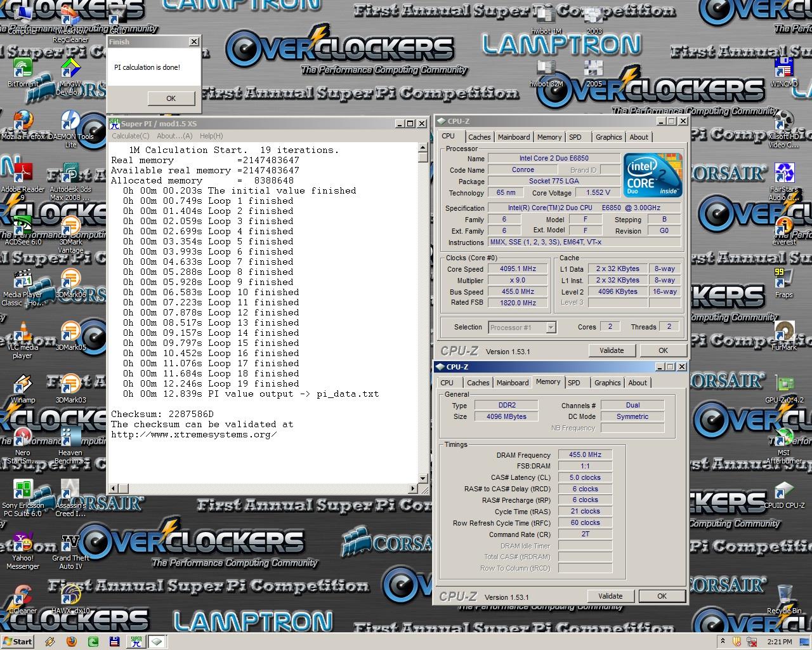Open Yahoo! Messenger desktop icon
This screenshot has height=650, width=812.
(23, 550)
